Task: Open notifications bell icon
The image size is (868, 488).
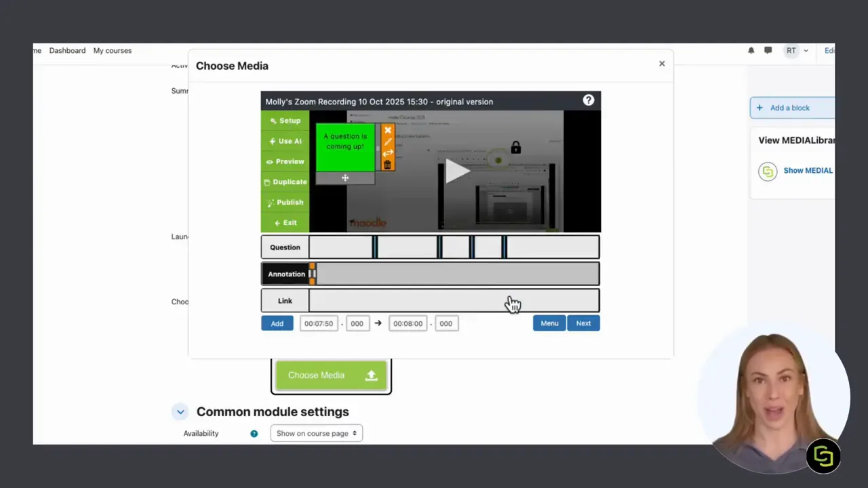Action: click(x=751, y=50)
